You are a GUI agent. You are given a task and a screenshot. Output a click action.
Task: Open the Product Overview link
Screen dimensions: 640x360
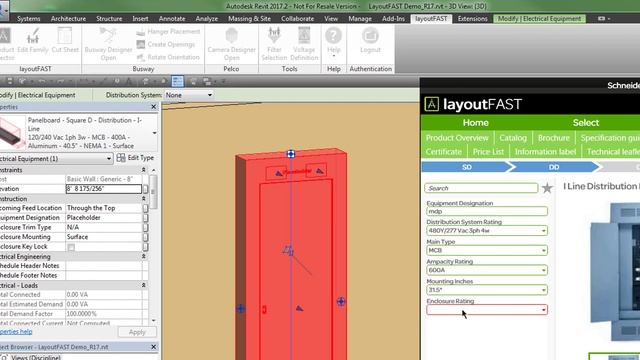(457, 138)
